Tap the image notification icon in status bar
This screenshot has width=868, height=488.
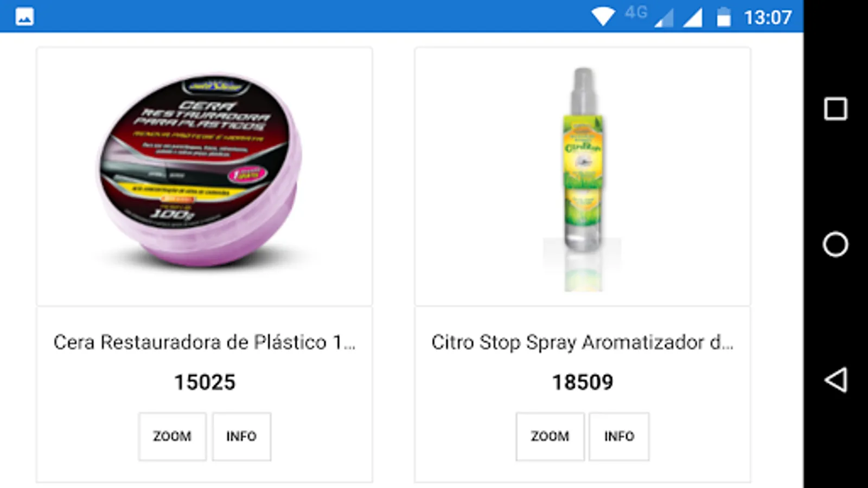tap(24, 17)
